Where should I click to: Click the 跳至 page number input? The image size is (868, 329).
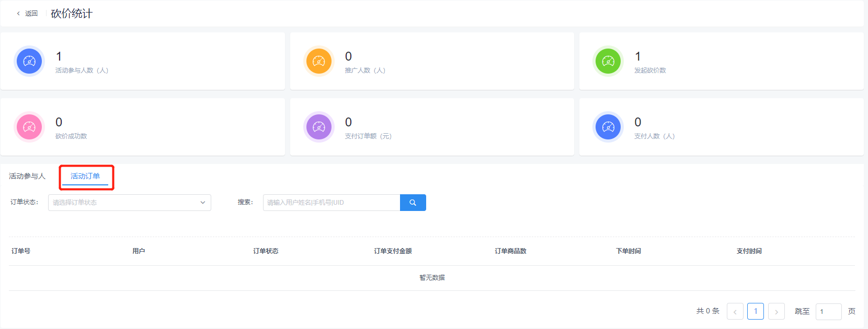(828, 312)
